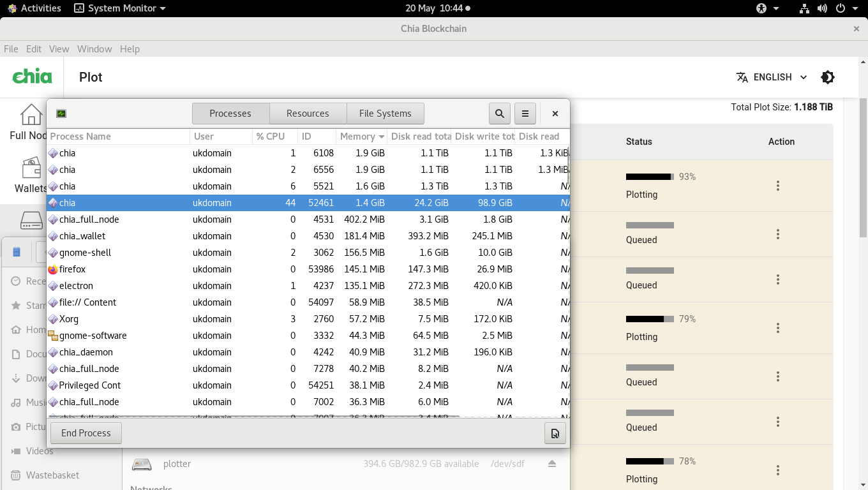Image resolution: width=868 pixels, height=490 pixels.
Task: Click the 93% plotting progress bar
Action: pyautogui.click(x=650, y=177)
